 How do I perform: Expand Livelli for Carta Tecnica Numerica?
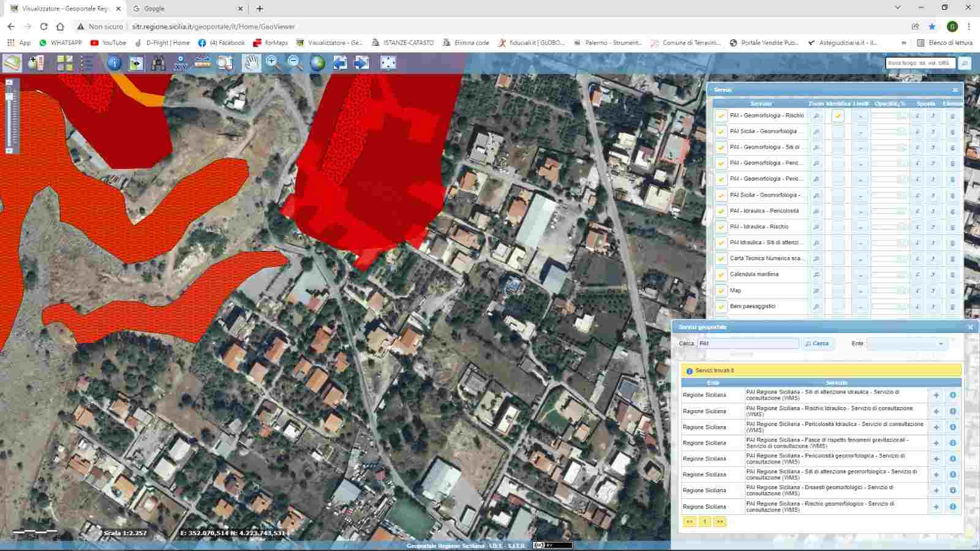[x=860, y=259]
